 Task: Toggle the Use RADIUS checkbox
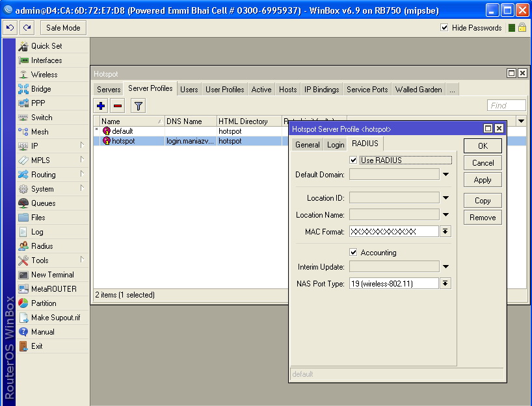pos(352,160)
